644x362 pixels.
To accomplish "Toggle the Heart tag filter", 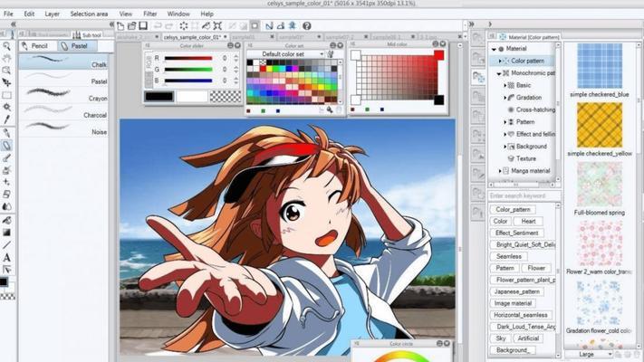I will tap(528, 221).
